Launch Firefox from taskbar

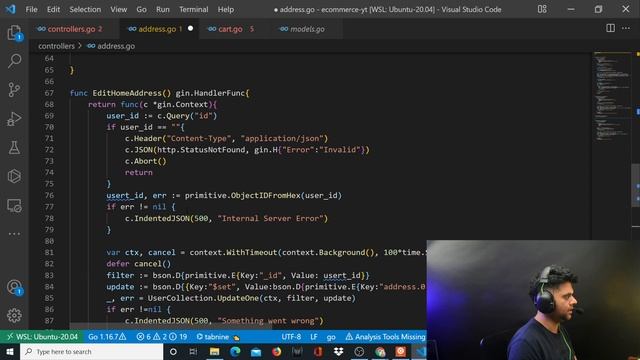[x=276, y=351]
